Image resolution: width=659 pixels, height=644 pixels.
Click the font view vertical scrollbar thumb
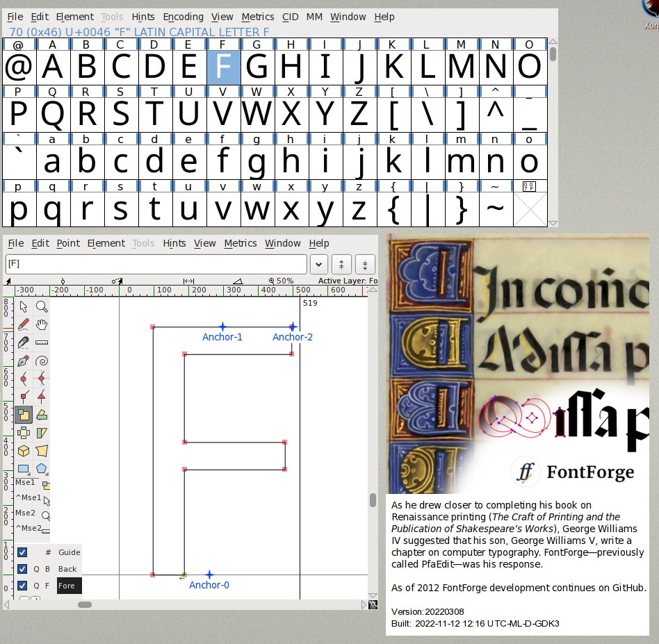pos(553,54)
